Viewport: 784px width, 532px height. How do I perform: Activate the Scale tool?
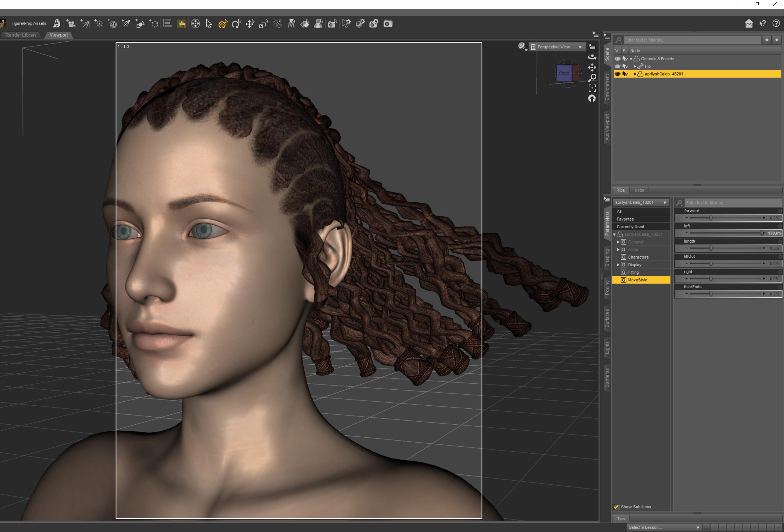(263, 24)
